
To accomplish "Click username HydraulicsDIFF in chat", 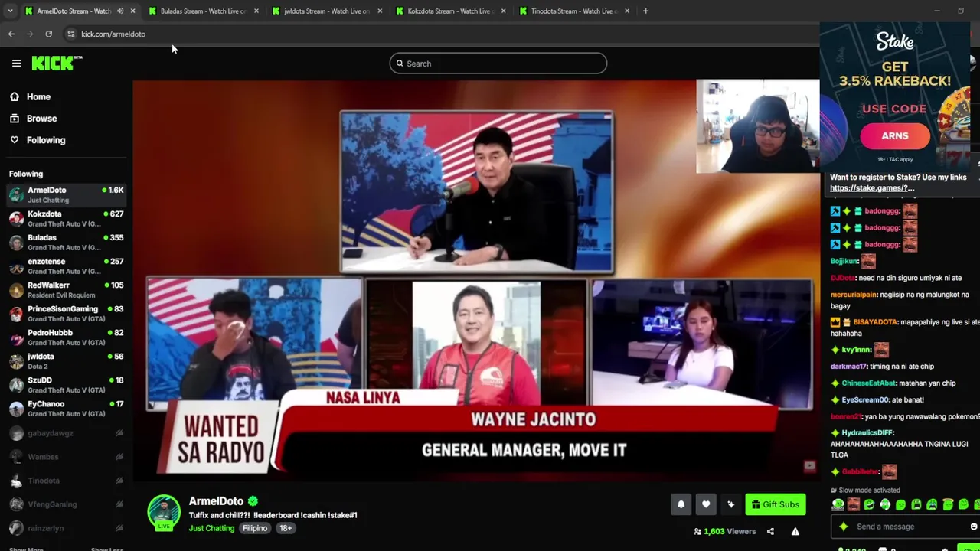I will [x=867, y=433].
